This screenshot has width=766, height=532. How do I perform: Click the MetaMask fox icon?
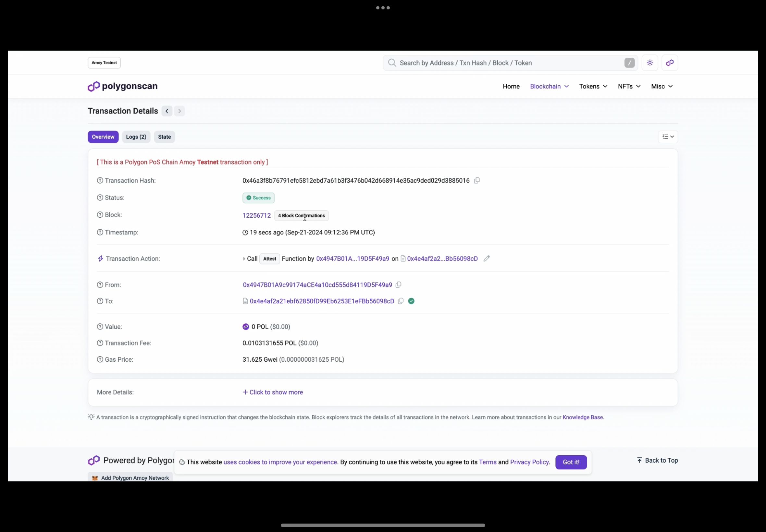pyautogui.click(x=95, y=478)
